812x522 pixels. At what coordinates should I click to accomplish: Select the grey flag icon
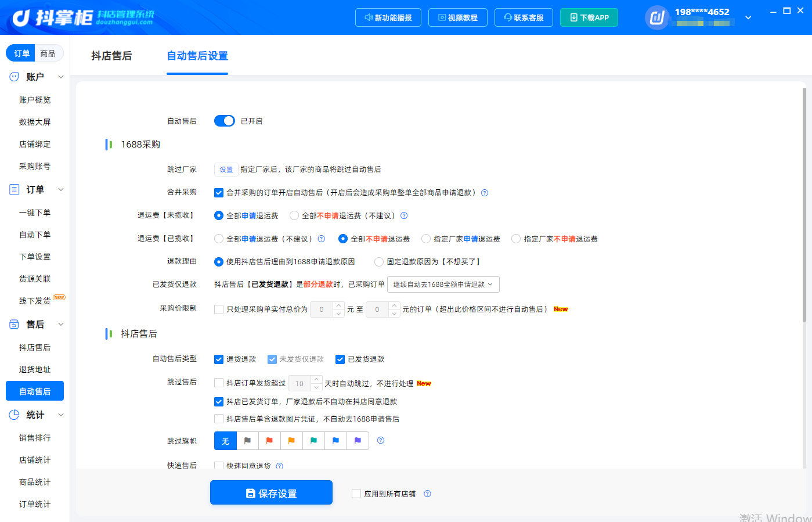tap(247, 441)
